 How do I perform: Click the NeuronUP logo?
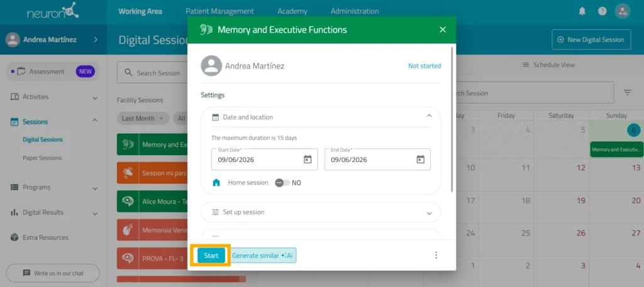(x=53, y=11)
